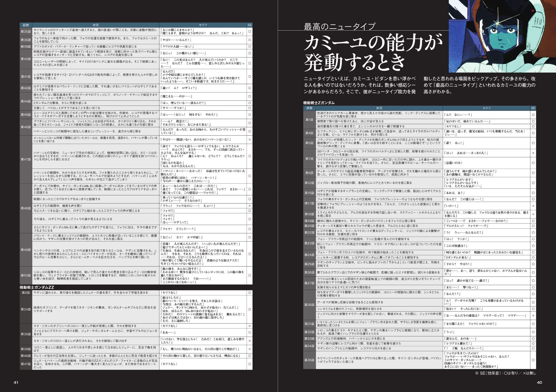Click the line '「Zガンダムが来る！」'
This screenshot has width=556, height=392.
point(458,257)
